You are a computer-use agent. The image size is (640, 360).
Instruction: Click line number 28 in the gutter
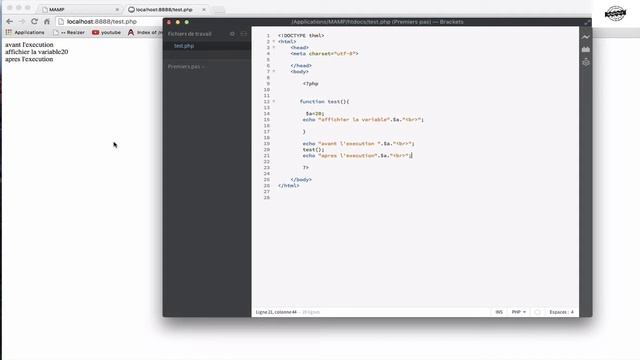click(x=267, y=198)
